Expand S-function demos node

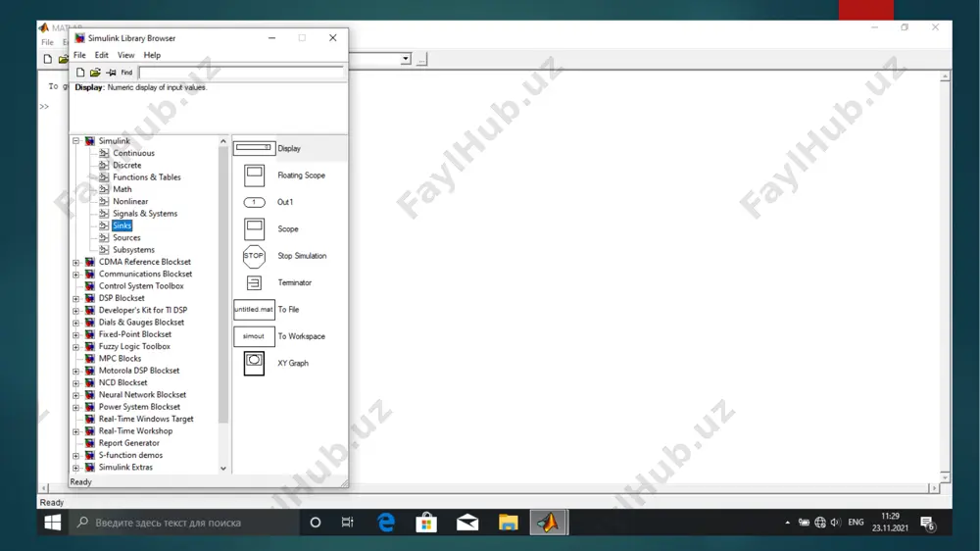click(76, 455)
